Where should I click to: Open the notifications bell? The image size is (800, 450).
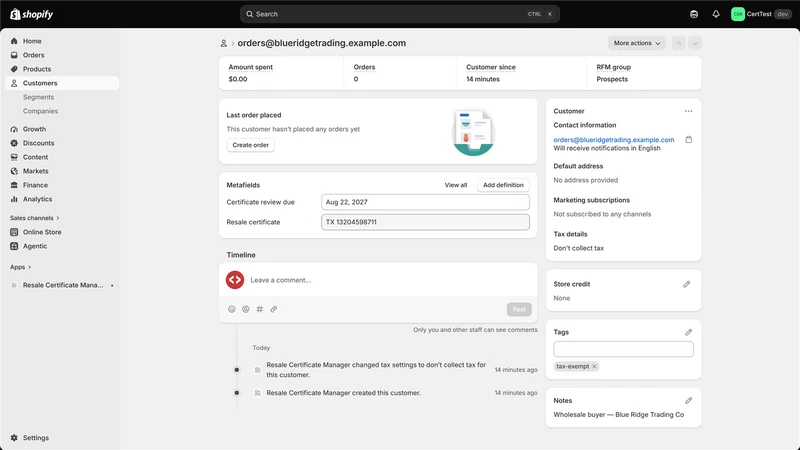click(x=716, y=14)
